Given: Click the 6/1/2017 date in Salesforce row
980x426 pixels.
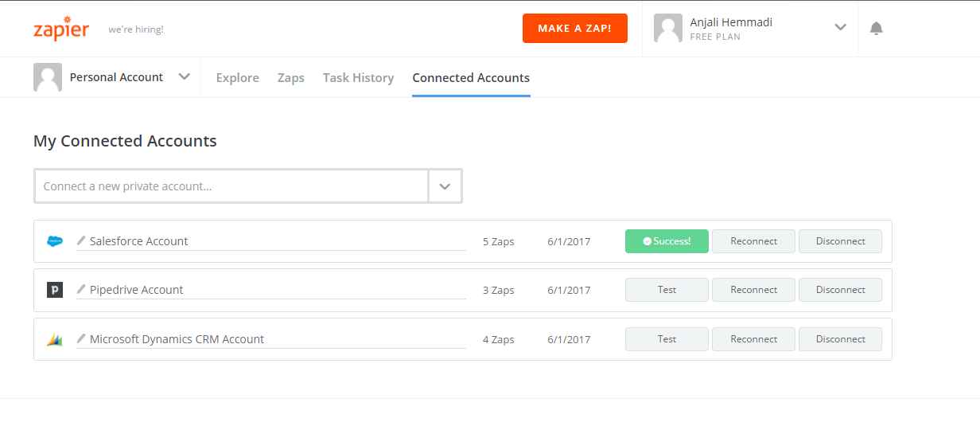Looking at the screenshot, I should coord(569,241).
